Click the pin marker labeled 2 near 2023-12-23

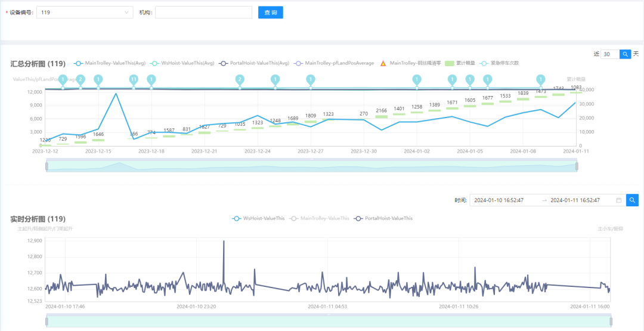pyautogui.click(x=240, y=80)
